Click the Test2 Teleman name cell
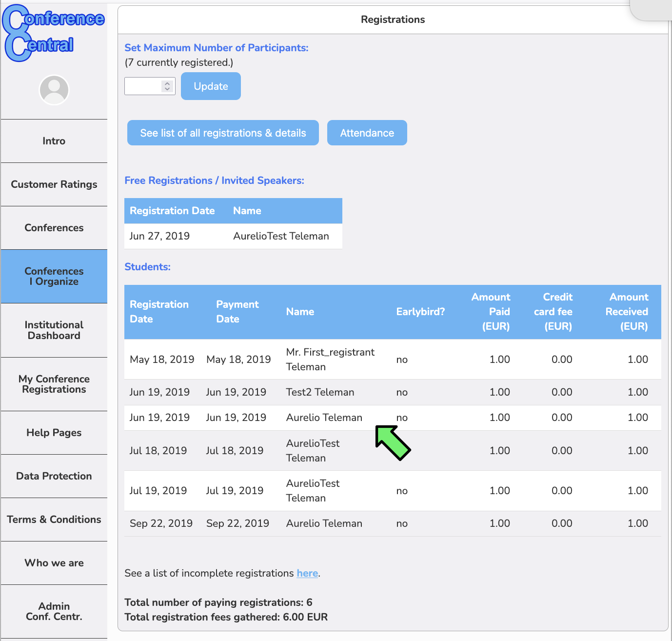This screenshot has width=672, height=641. (x=320, y=392)
